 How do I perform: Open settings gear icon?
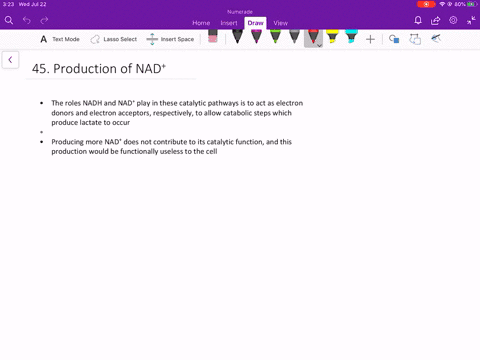(453, 20)
